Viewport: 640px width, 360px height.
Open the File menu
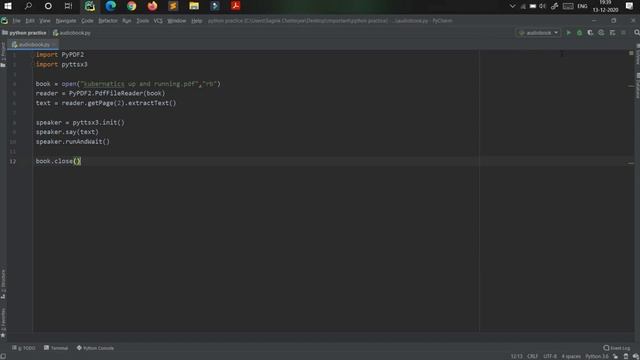[16, 20]
